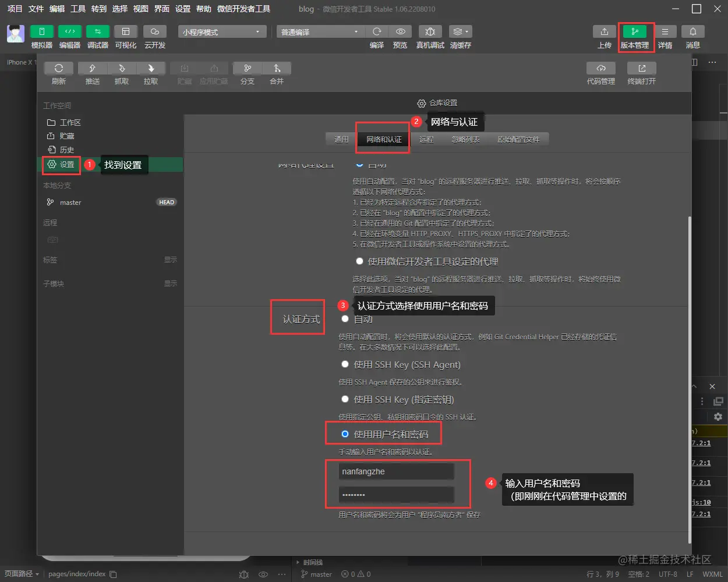Select 使用 SSH Key (指定密钥) option
Image resolution: width=728 pixels, height=582 pixels.
pyautogui.click(x=345, y=399)
